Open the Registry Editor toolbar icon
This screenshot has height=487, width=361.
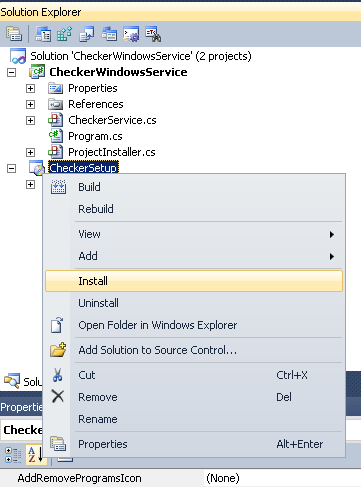65,34
